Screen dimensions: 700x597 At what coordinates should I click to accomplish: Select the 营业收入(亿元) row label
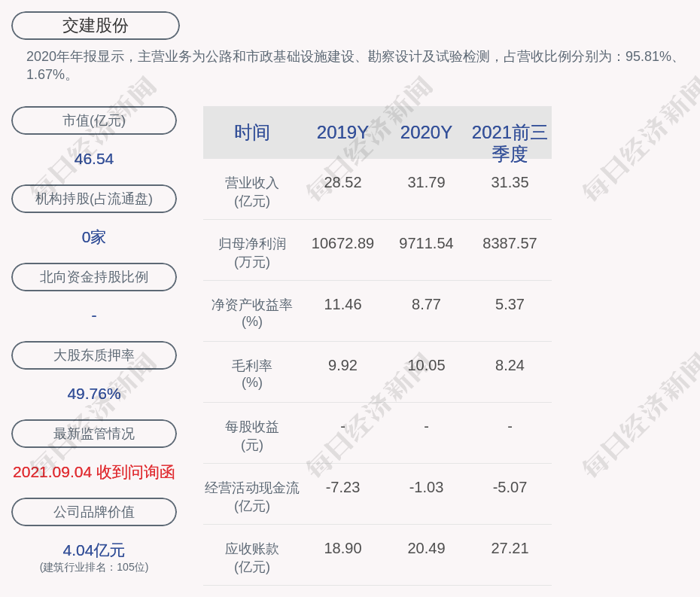click(251, 192)
